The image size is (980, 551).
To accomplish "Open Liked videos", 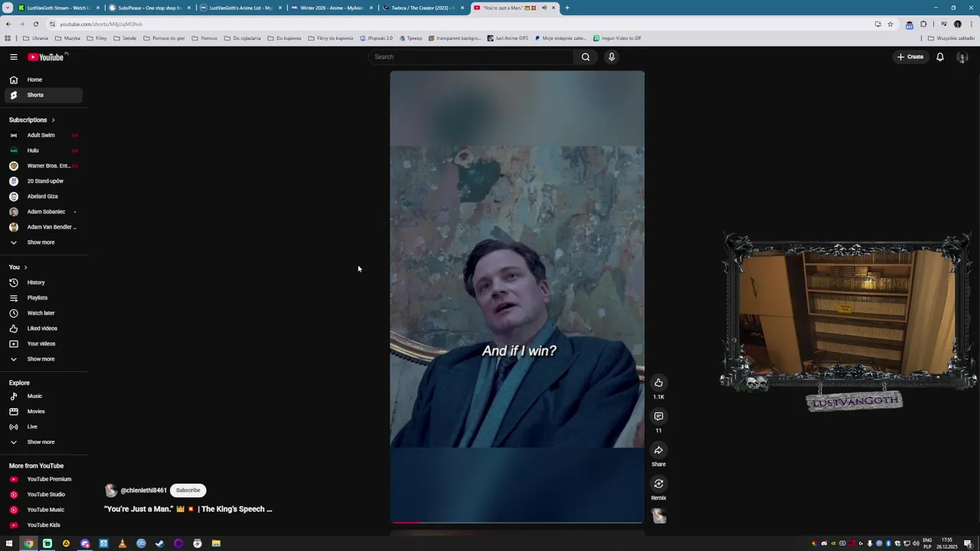I will coord(42,328).
